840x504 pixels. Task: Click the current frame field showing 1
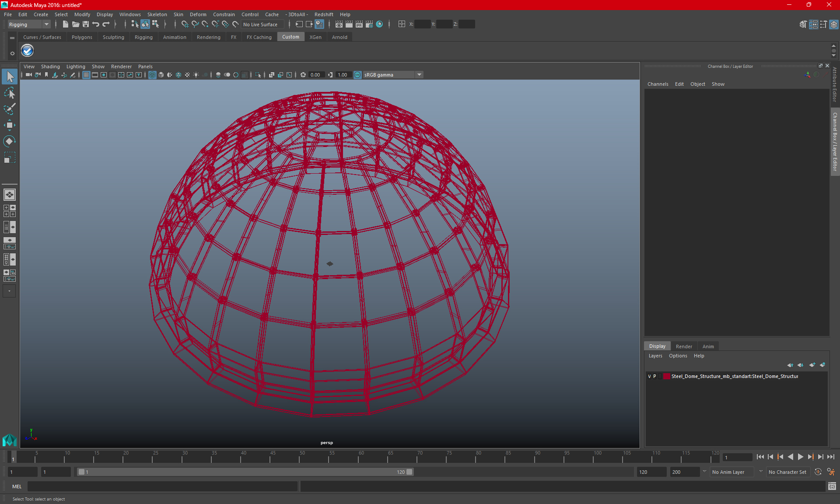tap(738, 457)
